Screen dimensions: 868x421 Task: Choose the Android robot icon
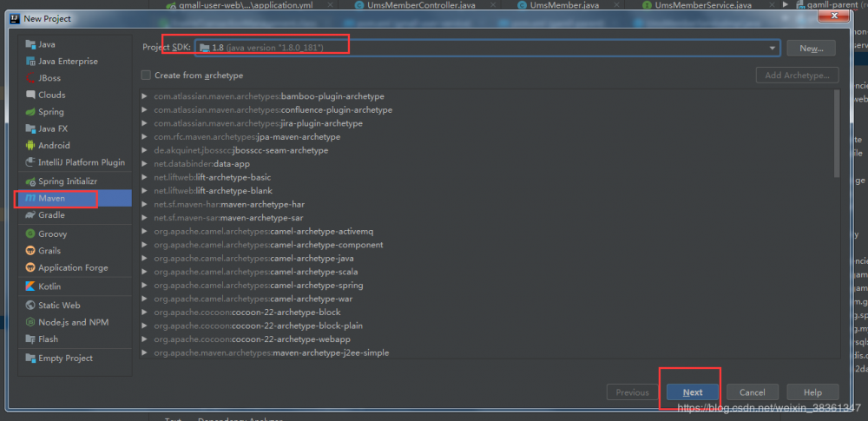pos(30,146)
